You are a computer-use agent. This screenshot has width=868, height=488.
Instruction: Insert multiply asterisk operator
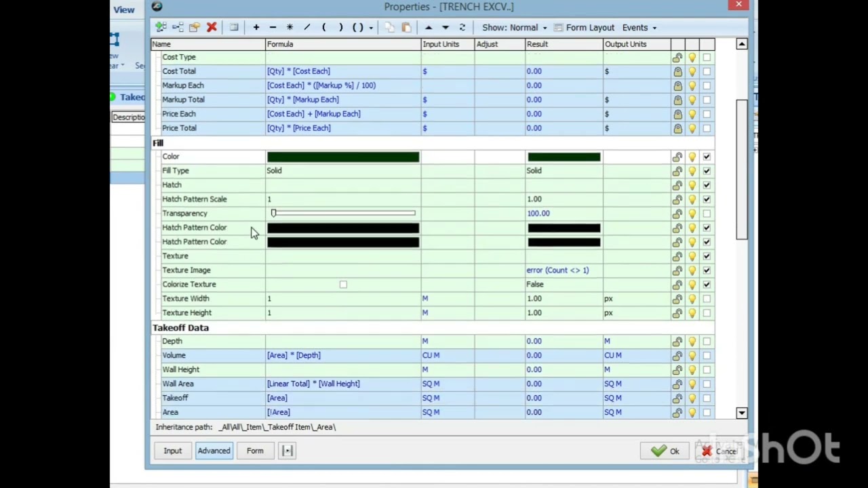tap(290, 28)
